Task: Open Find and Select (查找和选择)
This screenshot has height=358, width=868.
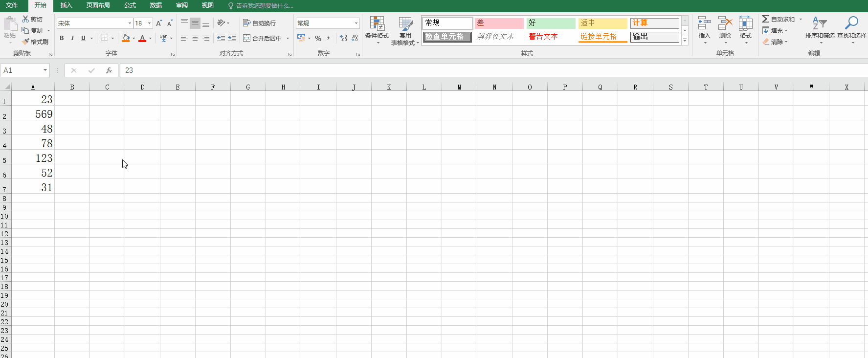Action: [x=852, y=30]
